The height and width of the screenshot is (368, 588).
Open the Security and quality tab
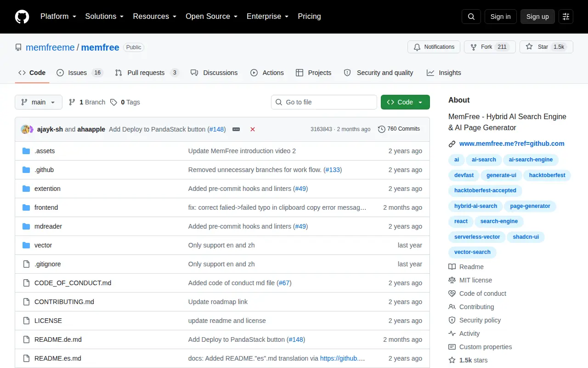[x=379, y=73]
